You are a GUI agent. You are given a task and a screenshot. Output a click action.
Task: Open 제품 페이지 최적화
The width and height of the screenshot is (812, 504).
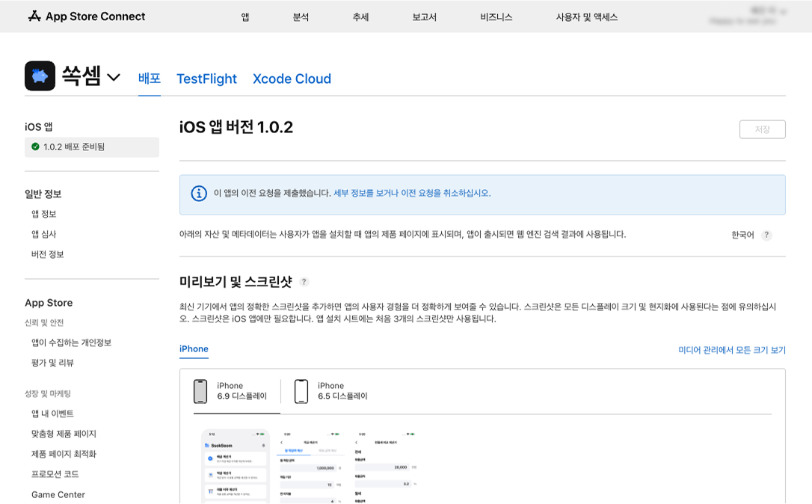point(64,454)
